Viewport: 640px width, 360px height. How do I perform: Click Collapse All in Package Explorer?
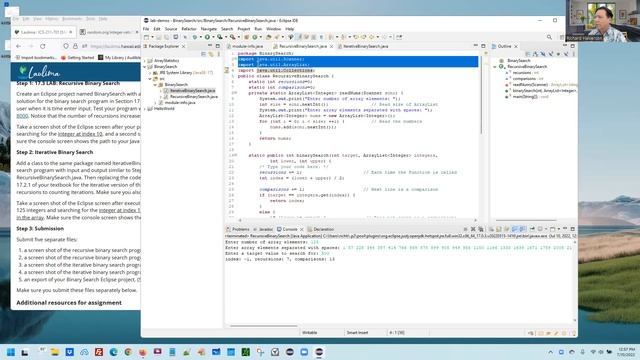point(204,54)
